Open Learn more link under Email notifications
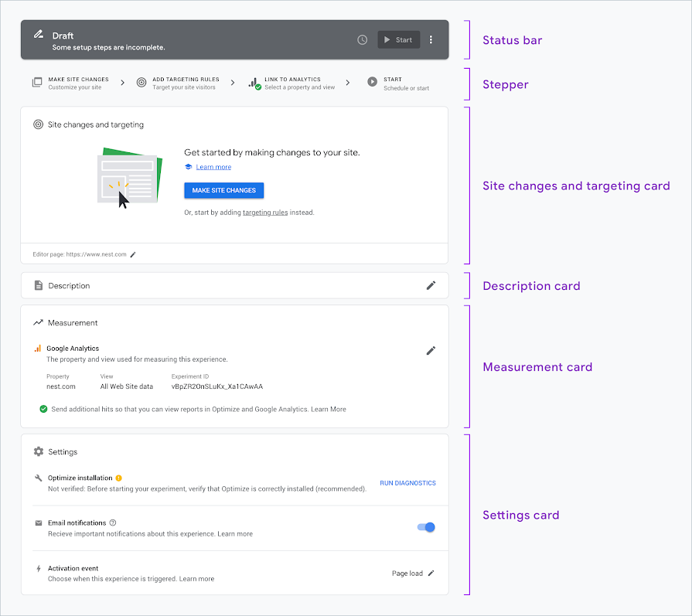692x616 pixels. click(235, 534)
